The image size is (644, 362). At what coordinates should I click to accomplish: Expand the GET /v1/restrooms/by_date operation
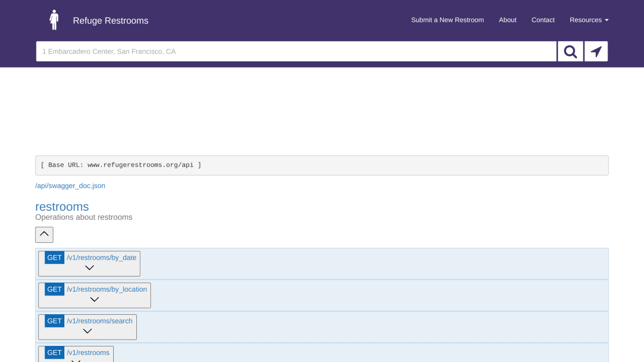point(89,263)
